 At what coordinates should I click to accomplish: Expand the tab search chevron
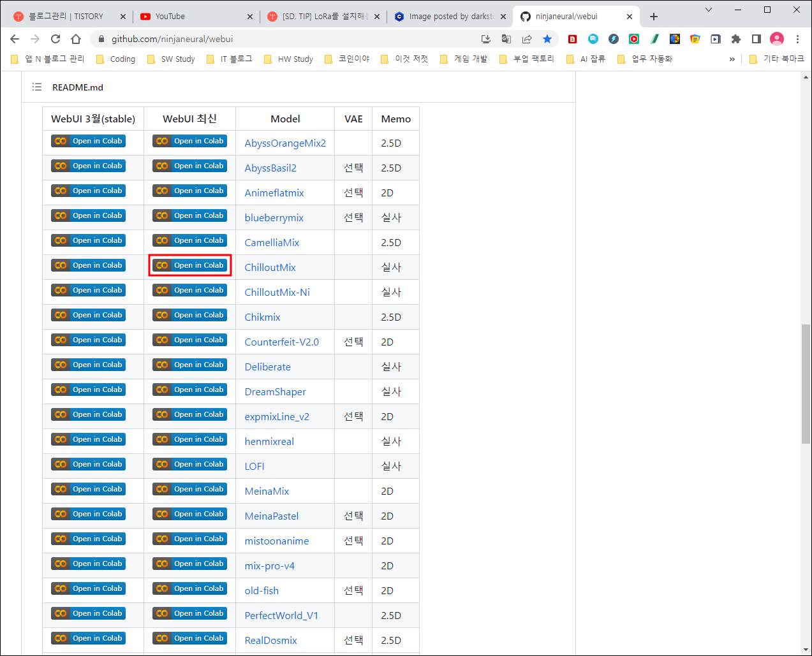(709, 10)
